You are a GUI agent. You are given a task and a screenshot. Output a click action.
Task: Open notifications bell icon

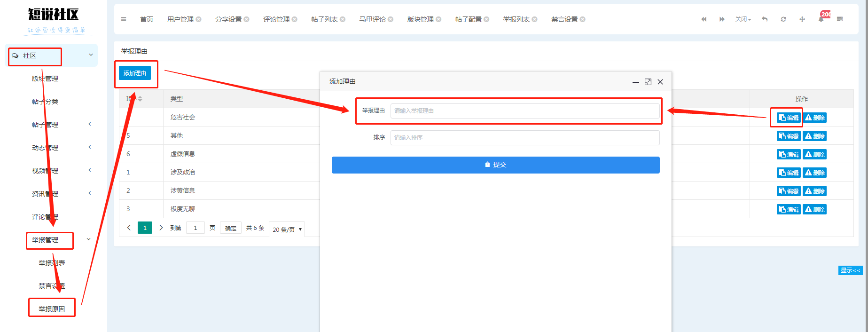point(821,19)
